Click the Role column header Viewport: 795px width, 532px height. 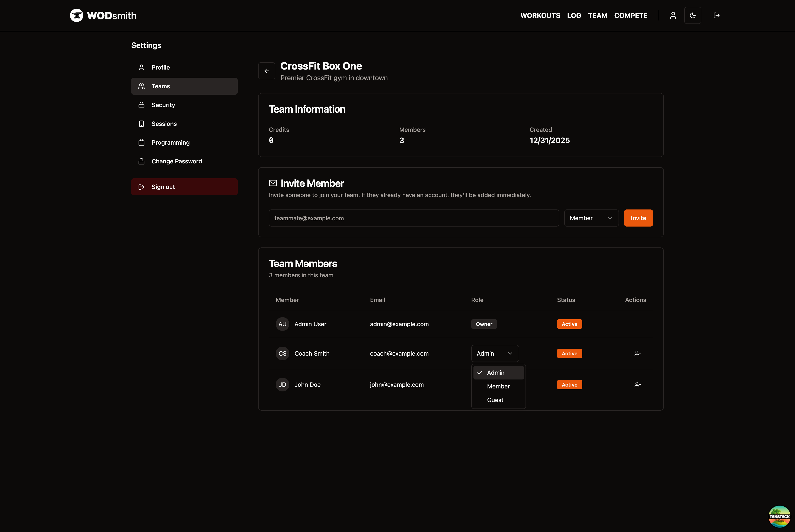[477, 300]
